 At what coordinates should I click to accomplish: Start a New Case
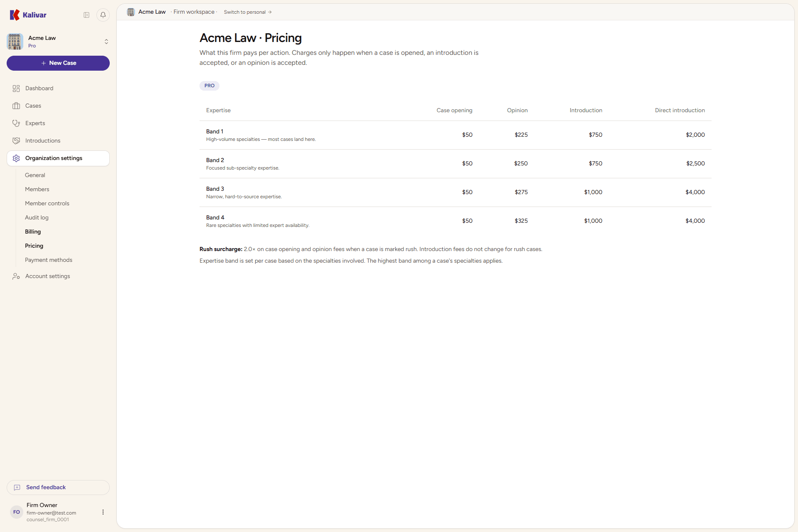click(x=58, y=63)
